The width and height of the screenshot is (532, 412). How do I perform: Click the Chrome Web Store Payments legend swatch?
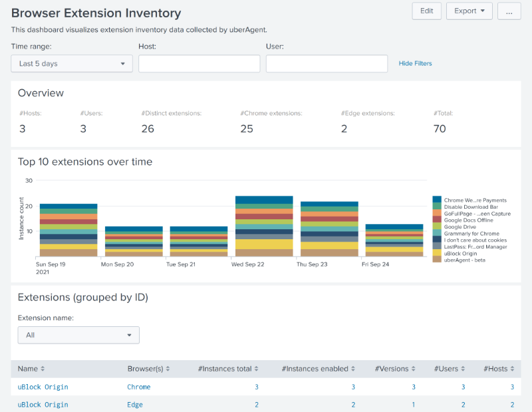pos(437,199)
